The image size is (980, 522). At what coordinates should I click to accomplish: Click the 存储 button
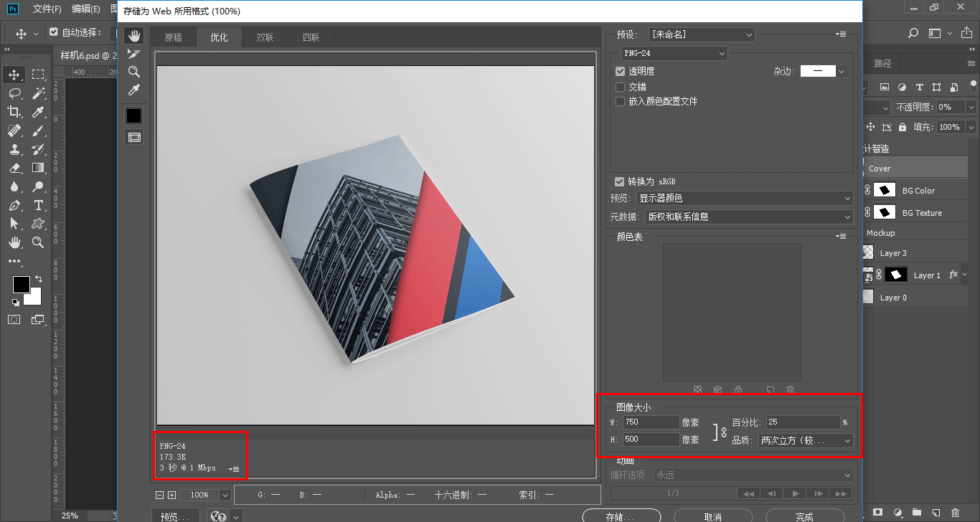coord(621,516)
